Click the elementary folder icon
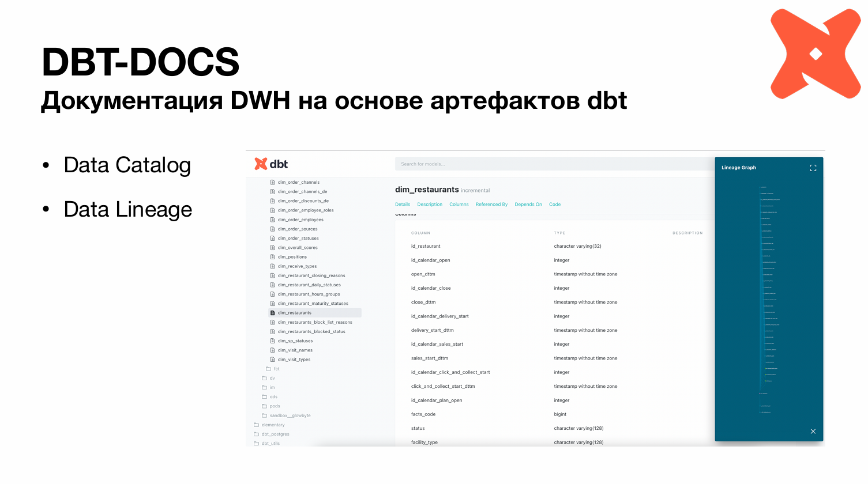The image size is (868, 484). [257, 425]
